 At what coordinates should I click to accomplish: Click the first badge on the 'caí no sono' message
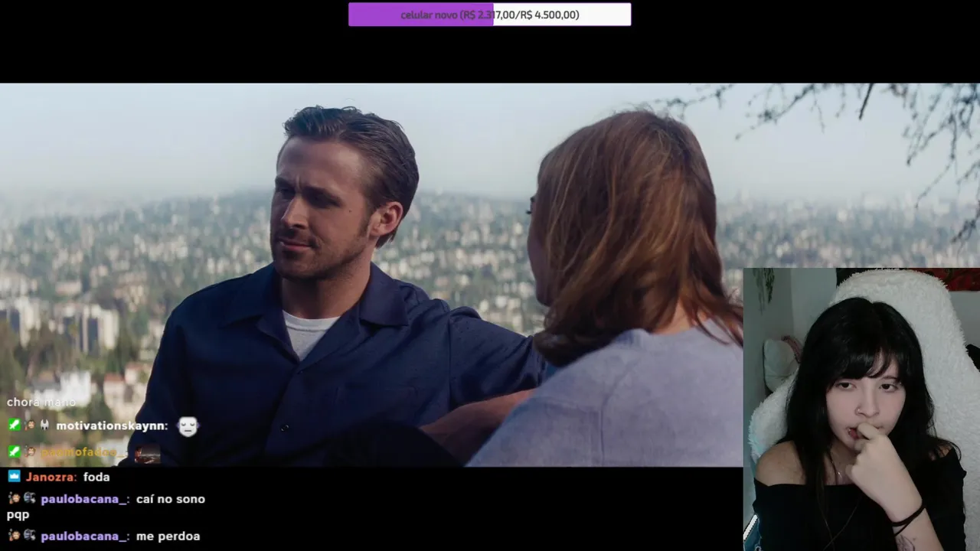(14, 499)
